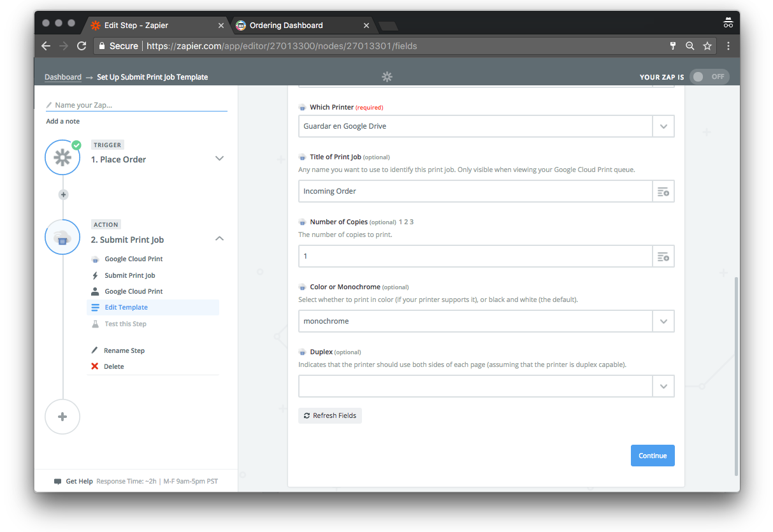The image size is (773, 532).
Task: Click the browser address bar URL
Action: [x=282, y=46]
